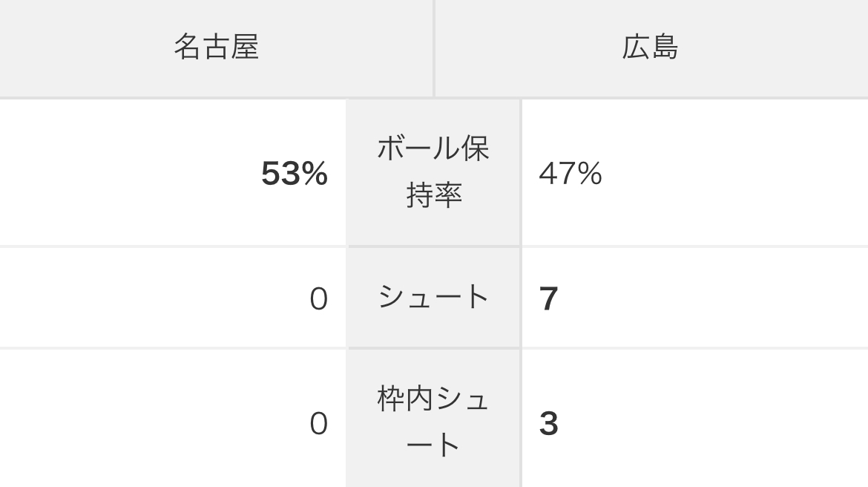Screen dimensions: 868x487
Task: Click Hiroshima's 47% possession value
Action: tap(570, 174)
